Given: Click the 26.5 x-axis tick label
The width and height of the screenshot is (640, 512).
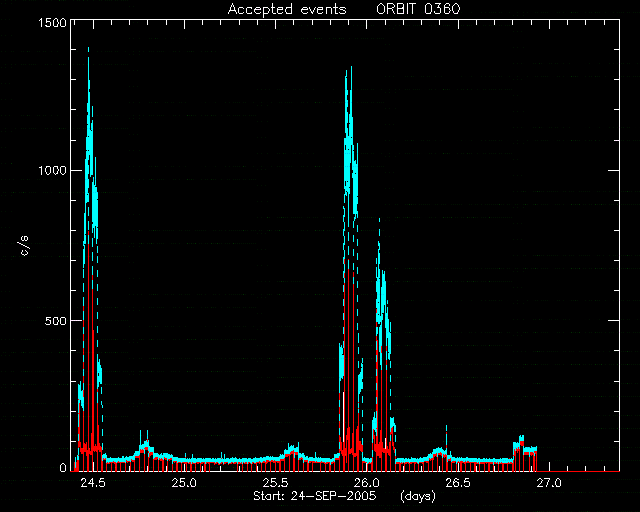Looking at the screenshot, I should point(458,483).
